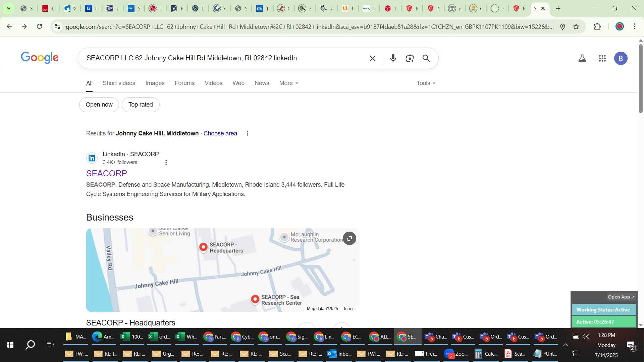Open options beside Choose area
Screen dimensions: 644x362
pos(248,133)
